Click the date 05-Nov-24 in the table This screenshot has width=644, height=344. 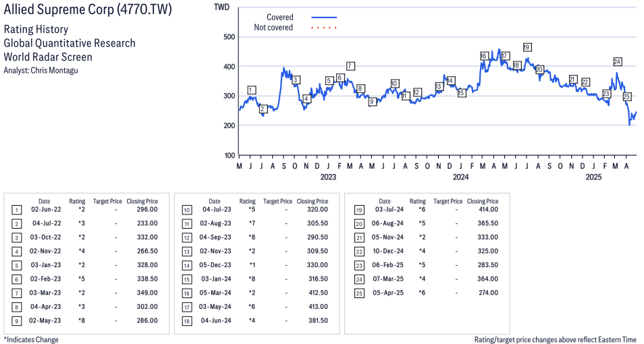(x=387, y=237)
